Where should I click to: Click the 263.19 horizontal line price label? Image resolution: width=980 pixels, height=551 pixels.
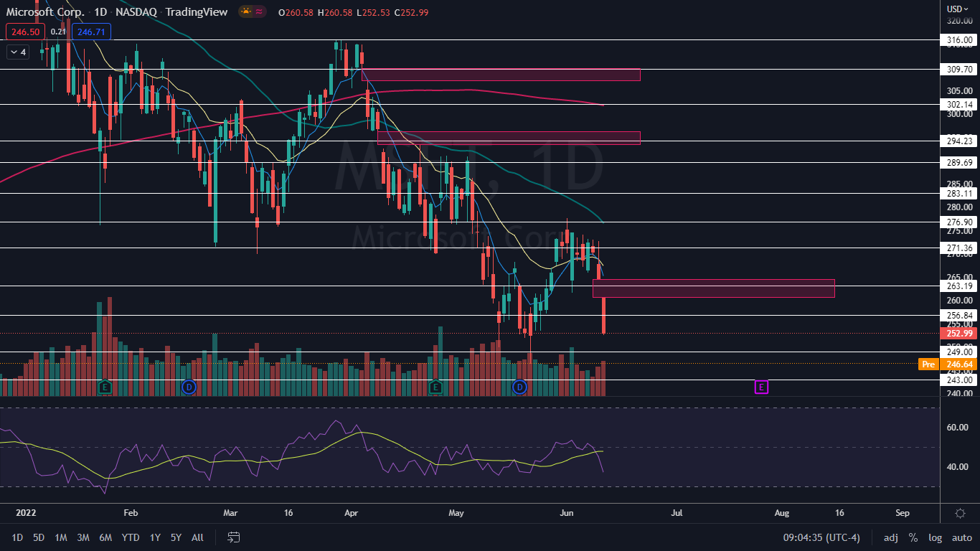pos(959,286)
